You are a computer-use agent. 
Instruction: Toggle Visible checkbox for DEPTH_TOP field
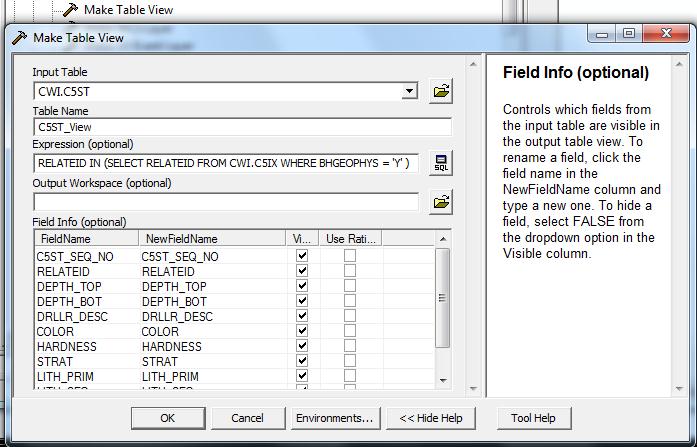(302, 286)
